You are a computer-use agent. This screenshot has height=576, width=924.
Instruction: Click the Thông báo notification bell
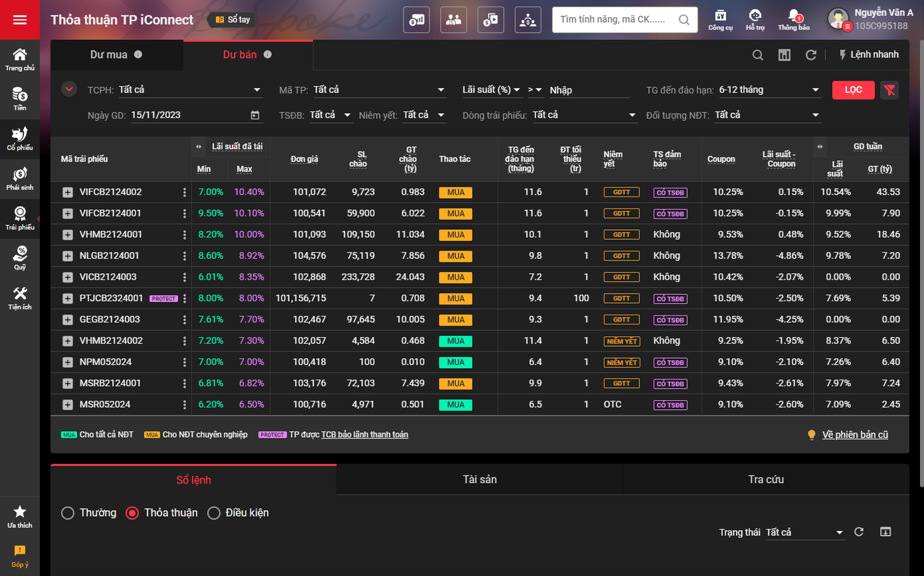tap(793, 19)
